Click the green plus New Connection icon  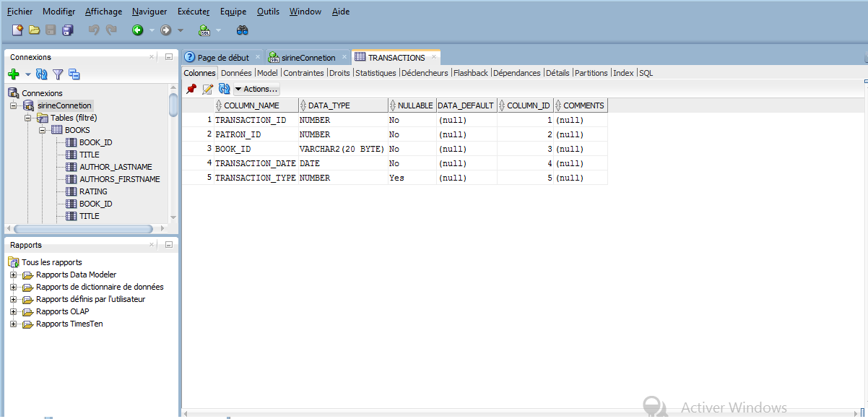click(13, 74)
